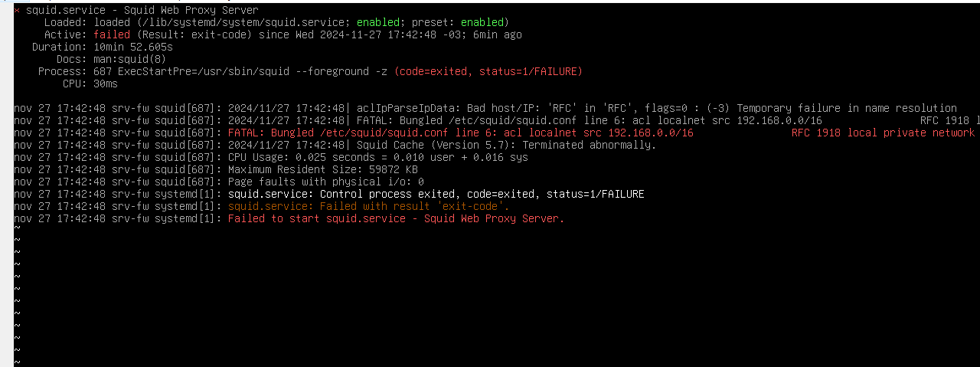Viewport: 980px width, 367px height.
Task: Click the 'Page faults with physical i/o' line
Action: pyautogui.click(x=326, y=182)
